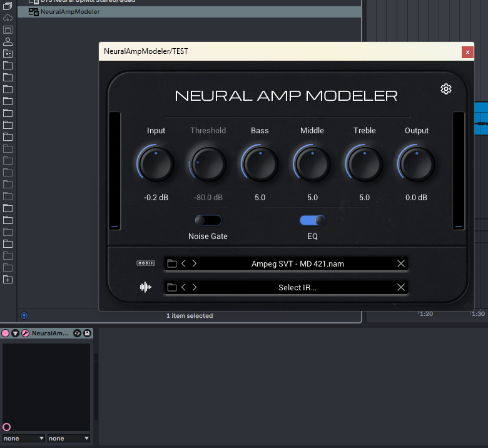488x448 pixels.
Task: Load next amp model with right arrow
Action: click(195, 263)
